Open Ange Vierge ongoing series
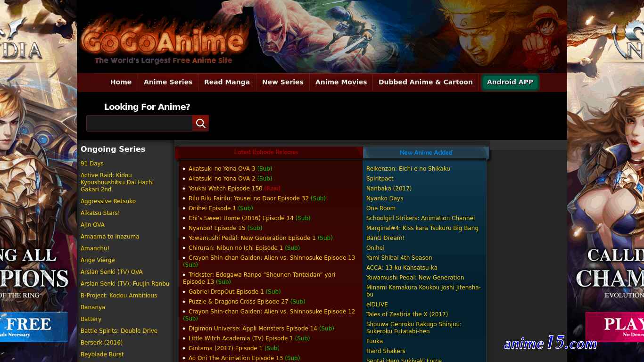The image size is (644, 362). click(98, 260)
